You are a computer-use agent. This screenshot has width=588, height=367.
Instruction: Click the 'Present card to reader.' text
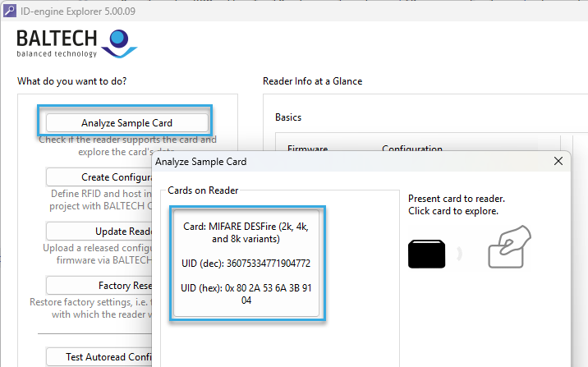pyautogui.click(x=457, y=199)
